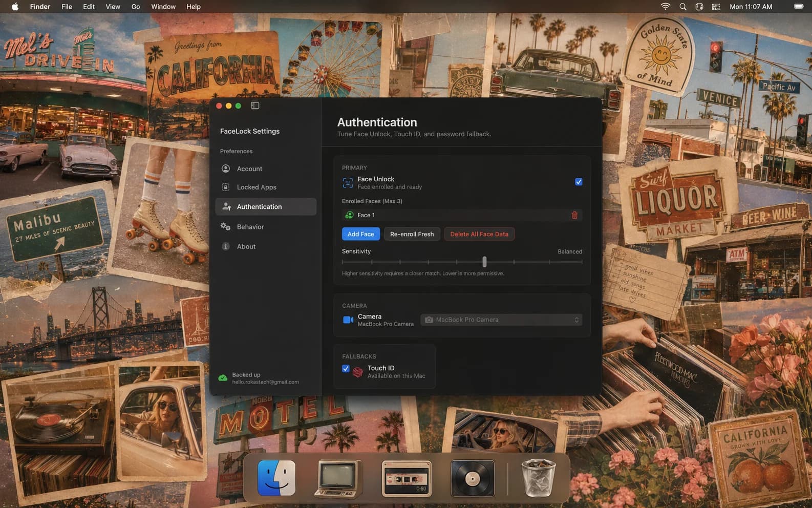The image size is (812, 508).
Task: Uncheck the Touch ID fallback checkbox
Action: click(x=346, y=368)
